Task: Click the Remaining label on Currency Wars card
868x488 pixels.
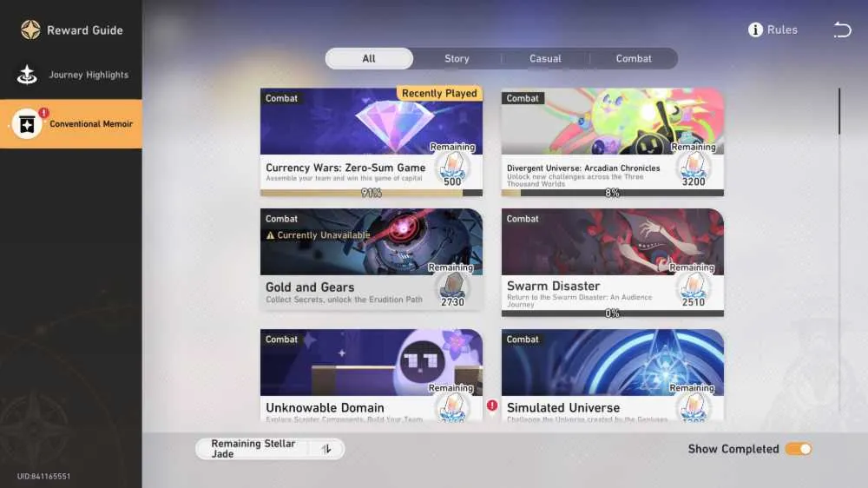Action: tap(452, 147)
